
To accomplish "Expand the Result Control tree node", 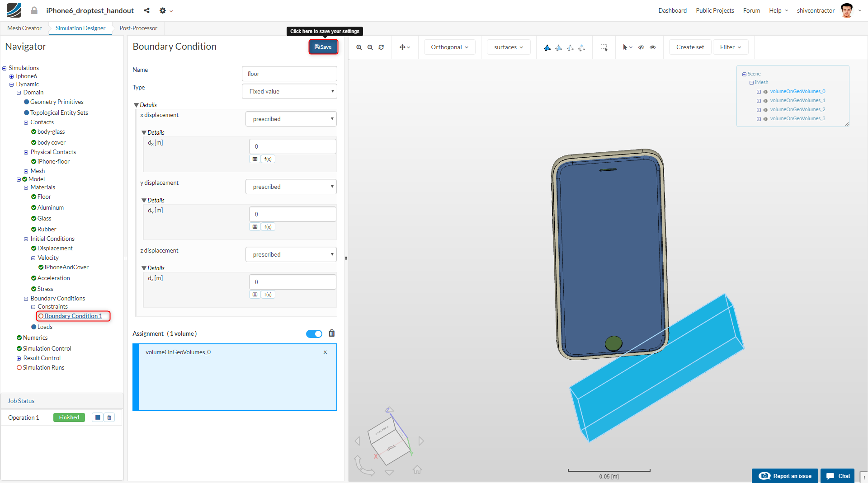I will [x=19, y=358].
